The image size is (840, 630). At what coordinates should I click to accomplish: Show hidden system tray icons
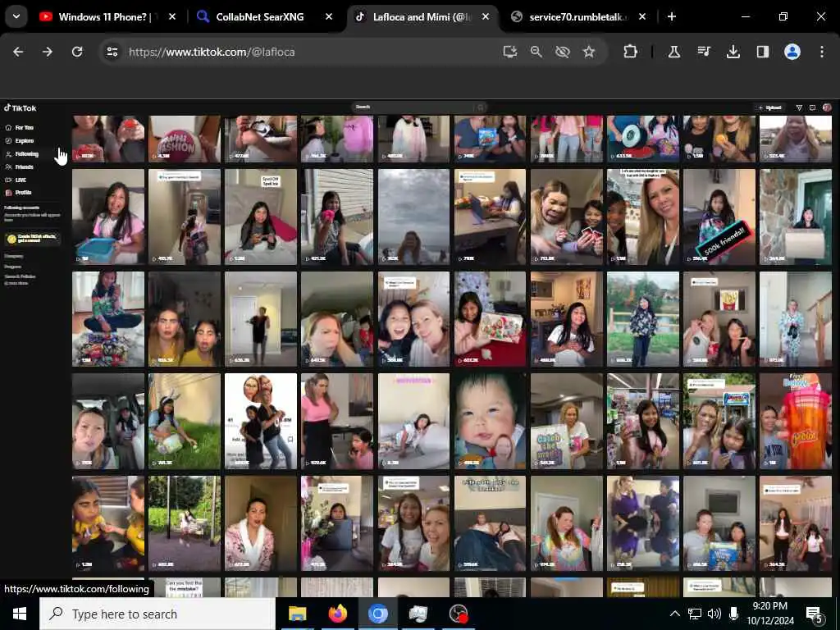pyautogui.click(x=675, y=614)
